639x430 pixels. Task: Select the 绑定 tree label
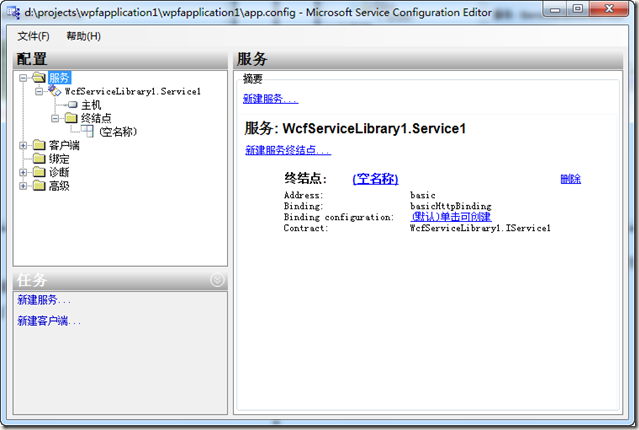(x=59, y=159)
